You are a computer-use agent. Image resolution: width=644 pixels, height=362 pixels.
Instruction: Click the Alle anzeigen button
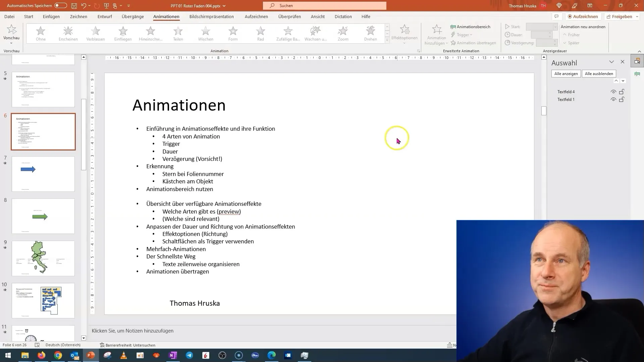[566, 73]
